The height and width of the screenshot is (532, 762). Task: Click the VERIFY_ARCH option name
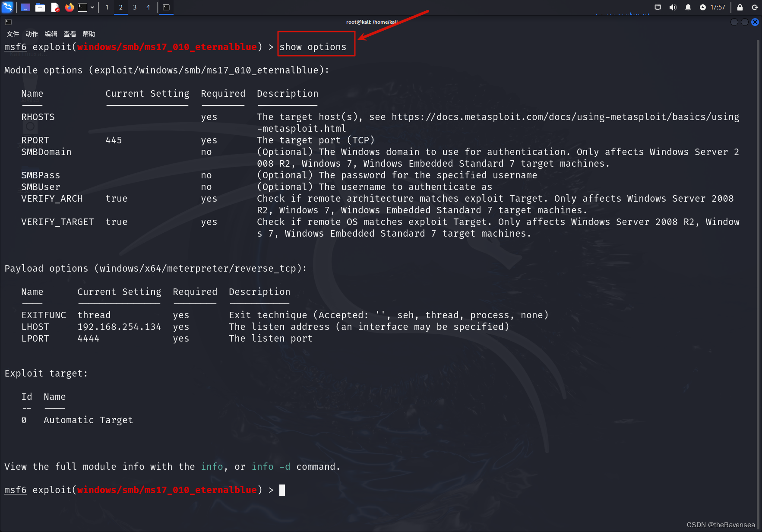tap(52, 199)
